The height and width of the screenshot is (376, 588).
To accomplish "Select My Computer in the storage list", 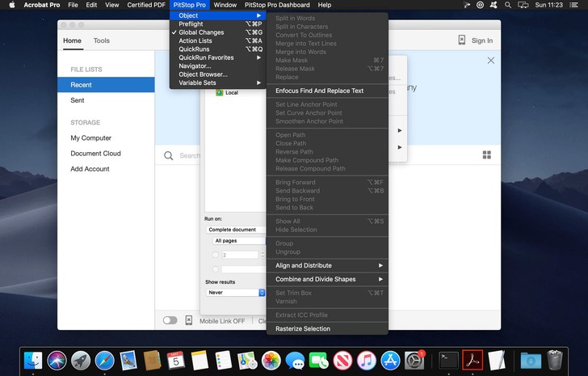I will [x=90, y=138].
